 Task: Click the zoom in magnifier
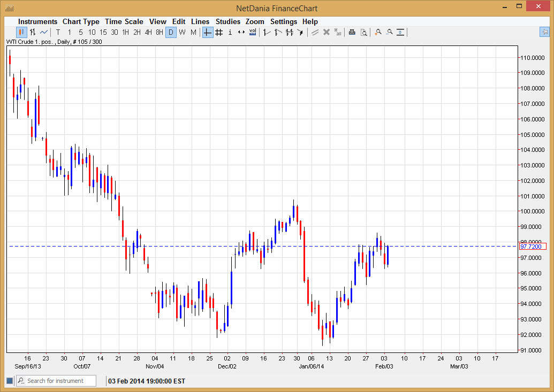click(378, 32)
